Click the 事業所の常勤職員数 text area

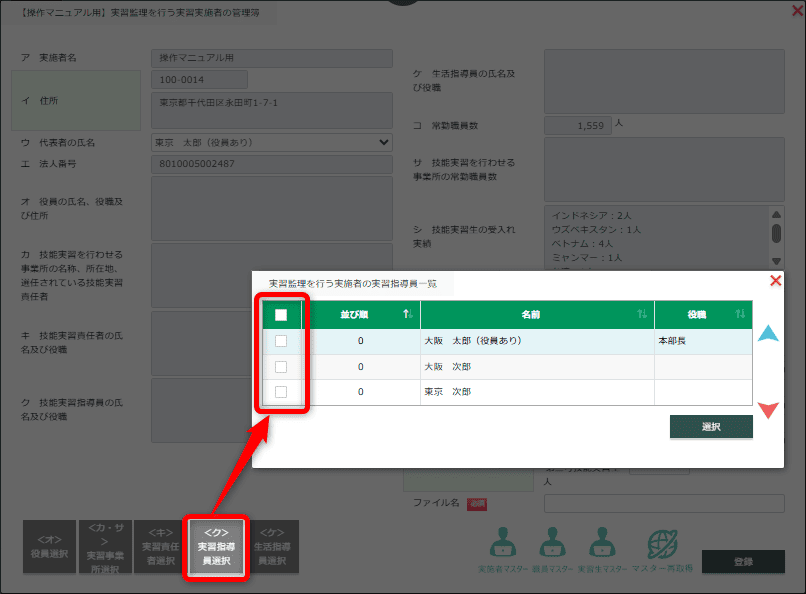point(664,169)
